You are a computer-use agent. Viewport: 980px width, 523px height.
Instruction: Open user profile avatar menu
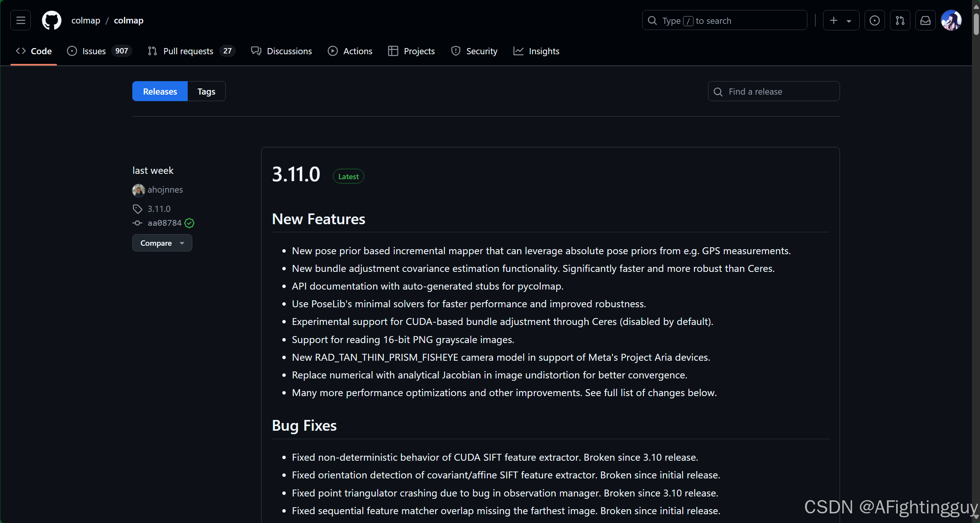pyautogui.click(x=951, y=20)
